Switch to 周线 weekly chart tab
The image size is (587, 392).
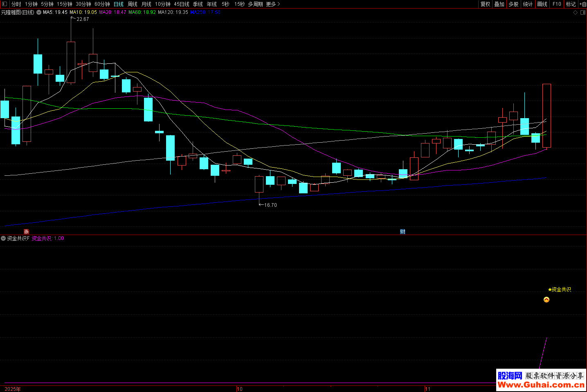(x=132, y=4)
